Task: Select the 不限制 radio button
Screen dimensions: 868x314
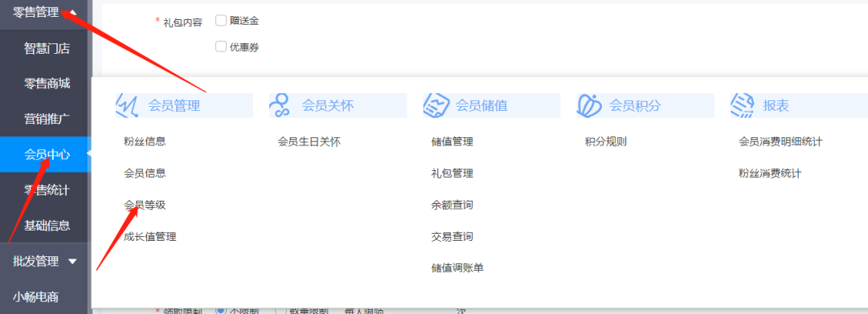Action: coord(220,310)
